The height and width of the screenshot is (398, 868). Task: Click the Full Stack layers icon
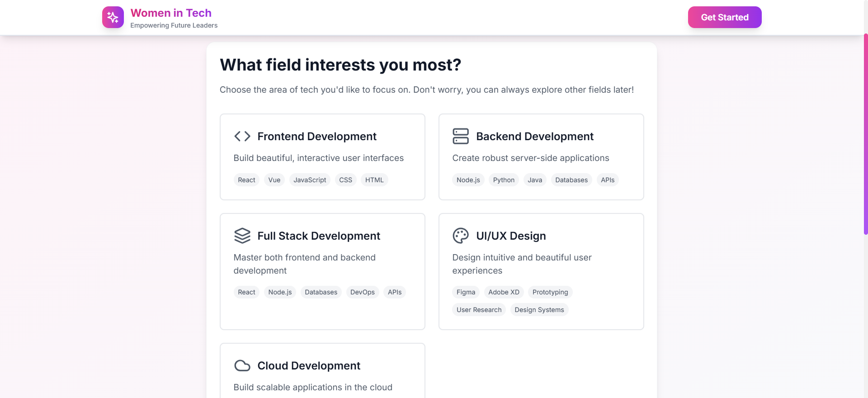(x=242, y=236)
